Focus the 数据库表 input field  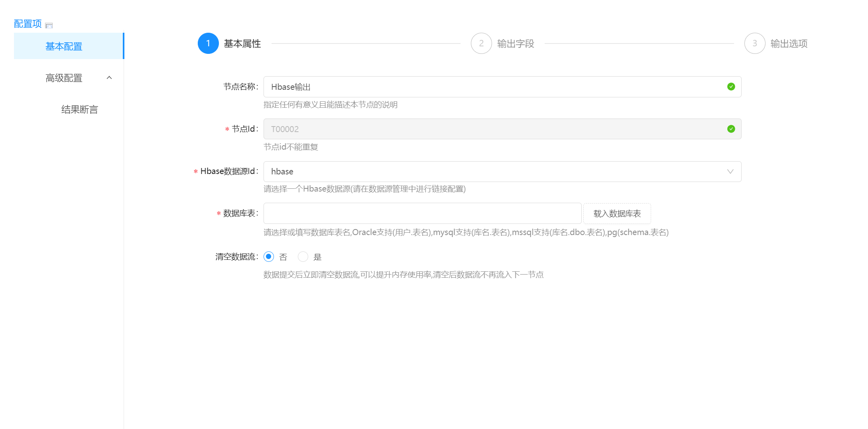[x=422, y=214]
